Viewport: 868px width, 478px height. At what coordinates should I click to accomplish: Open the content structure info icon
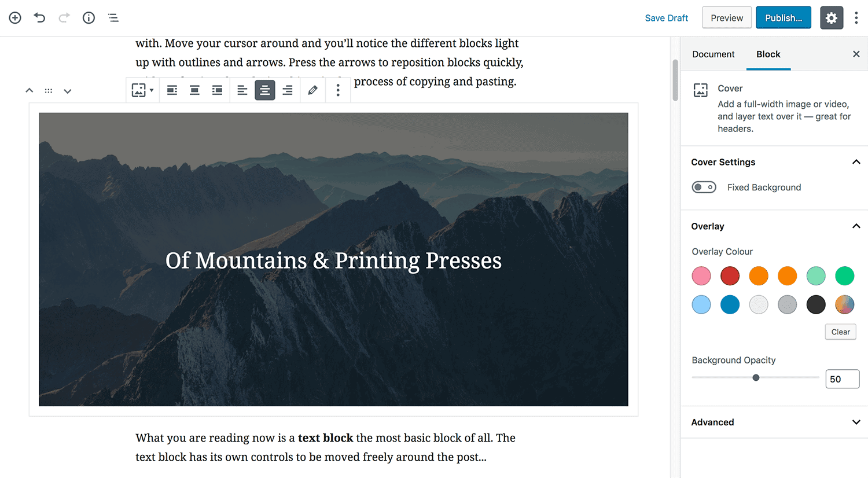point(89,18)
